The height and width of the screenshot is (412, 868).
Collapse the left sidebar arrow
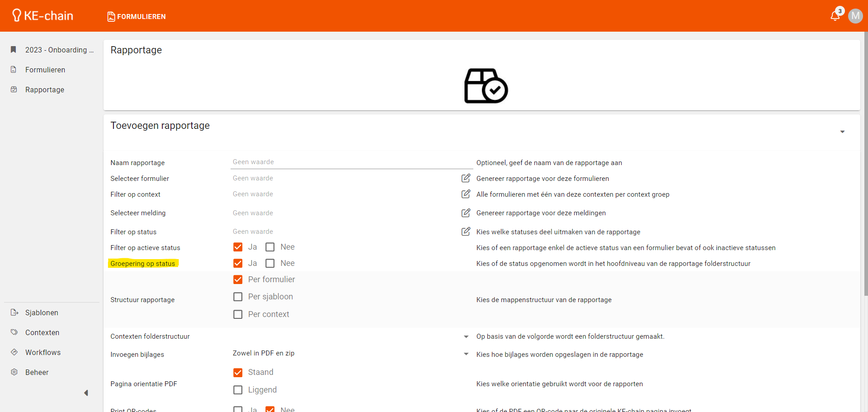[x=86, y=393]
